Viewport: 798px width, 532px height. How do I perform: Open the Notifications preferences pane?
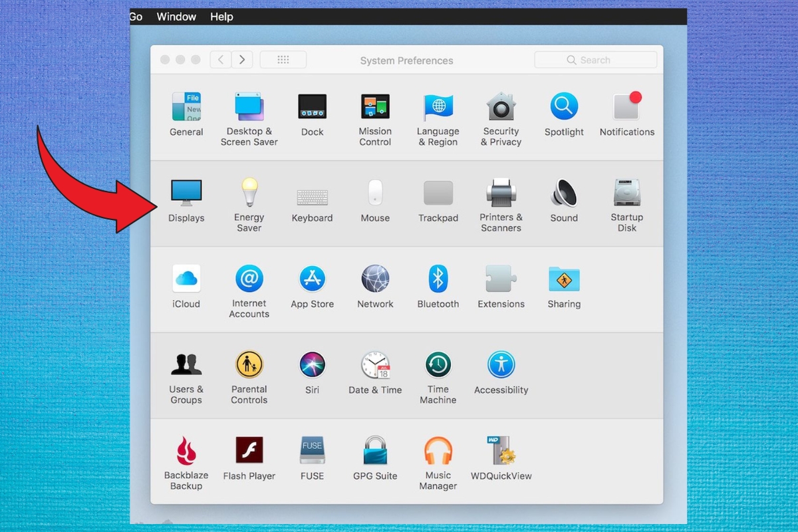627,114
